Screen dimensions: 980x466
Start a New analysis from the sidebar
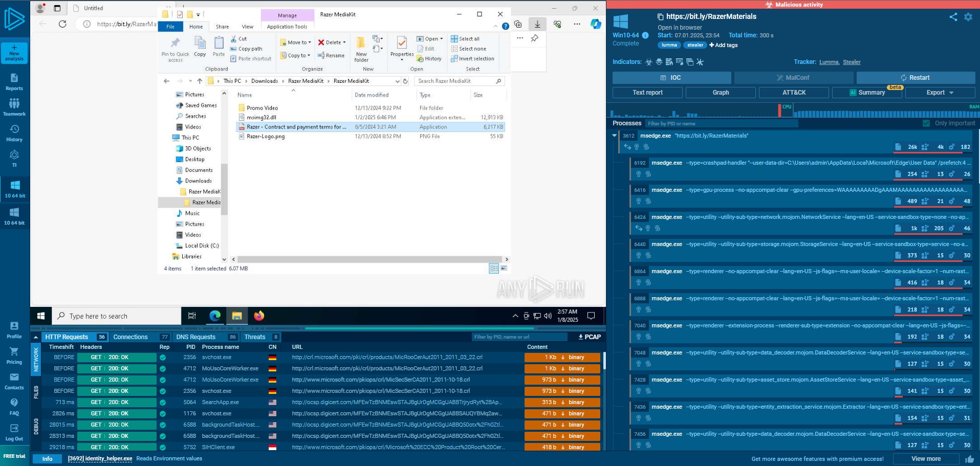[14, 53]
